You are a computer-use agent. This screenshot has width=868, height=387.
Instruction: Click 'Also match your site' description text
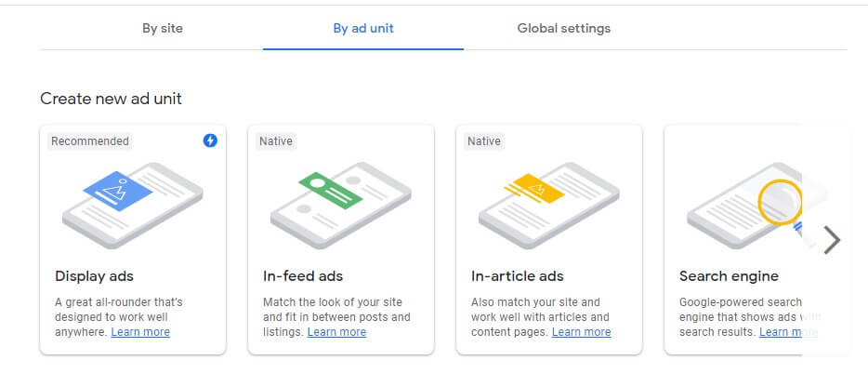pos(541,317)
